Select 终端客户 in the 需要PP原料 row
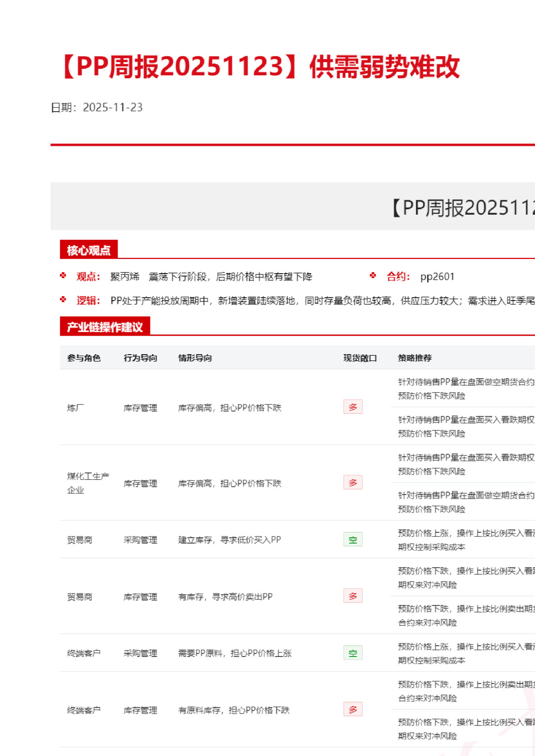The width and height of the screenshot is (535, 756). tap(84, 653)
